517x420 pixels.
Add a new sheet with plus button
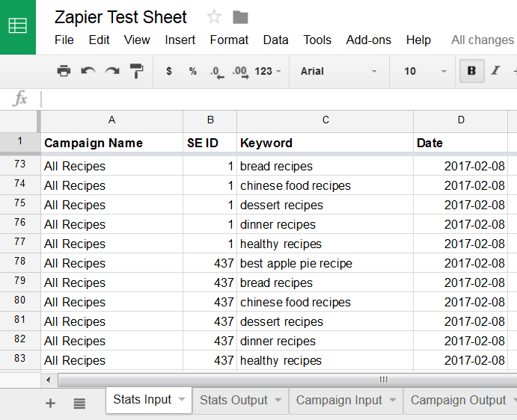pyautogui.click(x=51, y=404)
